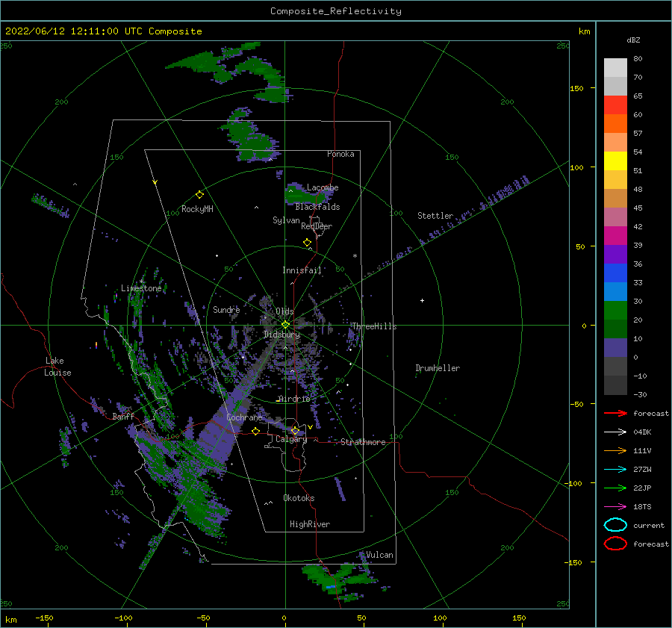
Task: Pick the magenta 39-42 dBZ swatch
Action: tap(615, 235)
